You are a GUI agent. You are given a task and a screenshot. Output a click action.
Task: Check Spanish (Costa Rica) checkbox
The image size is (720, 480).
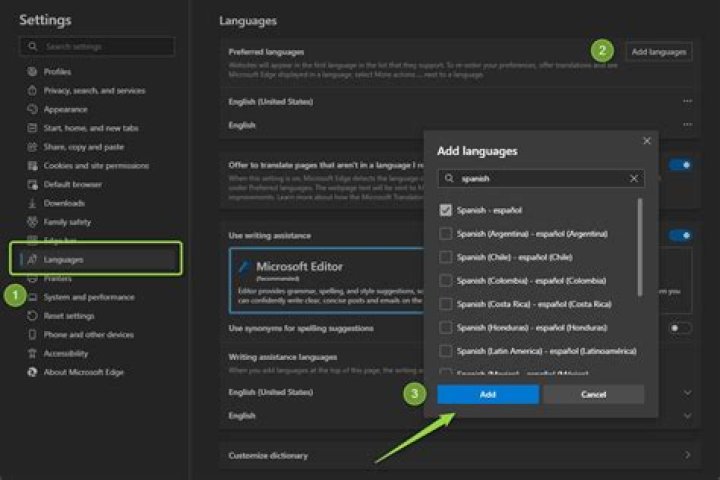point(445,304)
